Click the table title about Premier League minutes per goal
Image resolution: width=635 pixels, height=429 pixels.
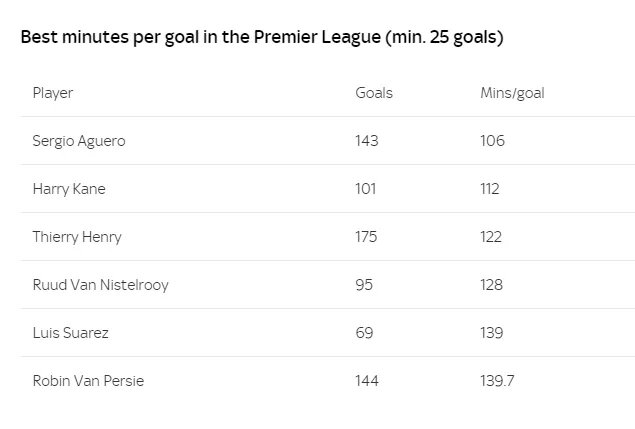(x=262, y=37)
